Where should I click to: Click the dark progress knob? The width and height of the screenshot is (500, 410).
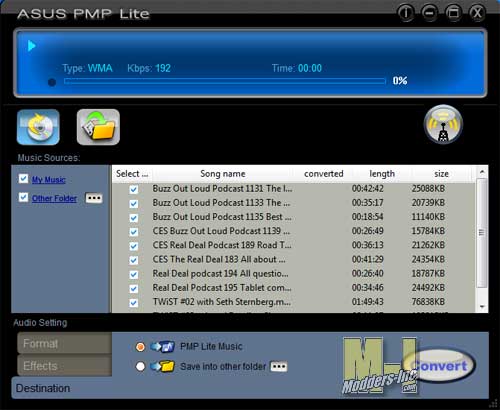point(52,82)
